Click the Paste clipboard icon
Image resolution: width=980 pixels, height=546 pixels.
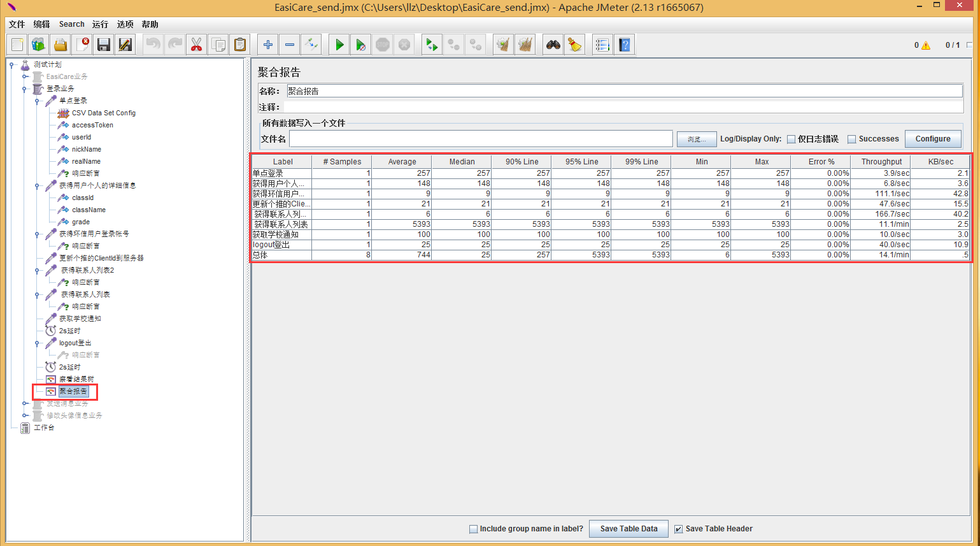pyautogui.click(x=239, y=45)
